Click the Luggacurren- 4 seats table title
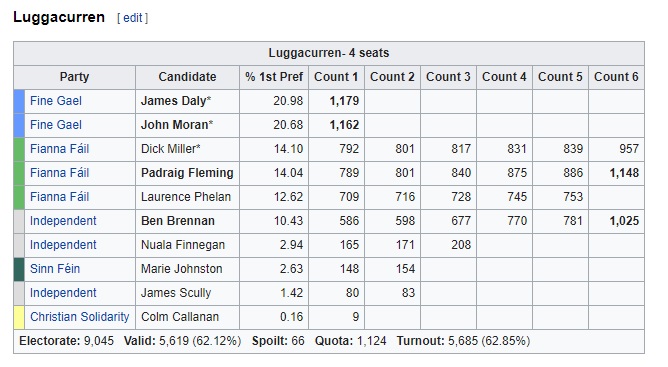 pos(329,53)
